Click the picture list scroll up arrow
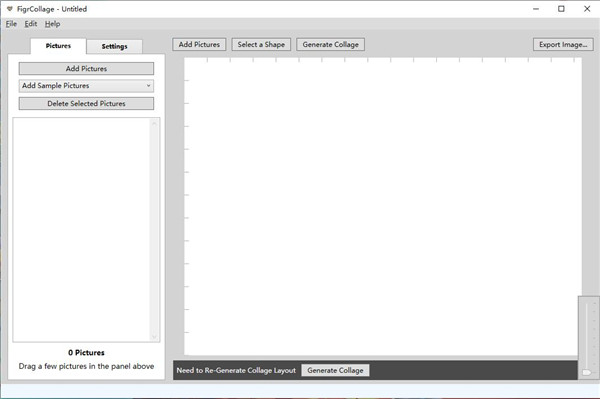This screenshot has height=399, width=600. pyautogui.click(x=154, y=123)
